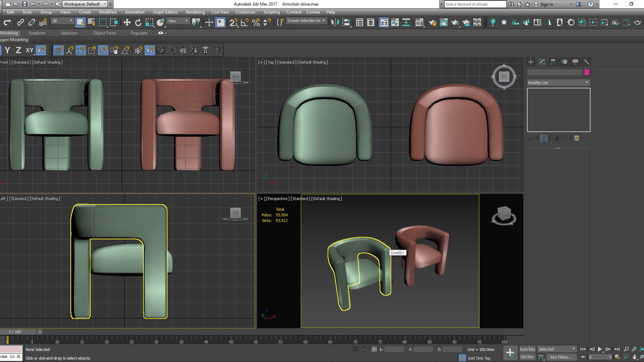Click the search keyword input field
This screenshot has width=644, height=362.
click(x=475, y=4)
